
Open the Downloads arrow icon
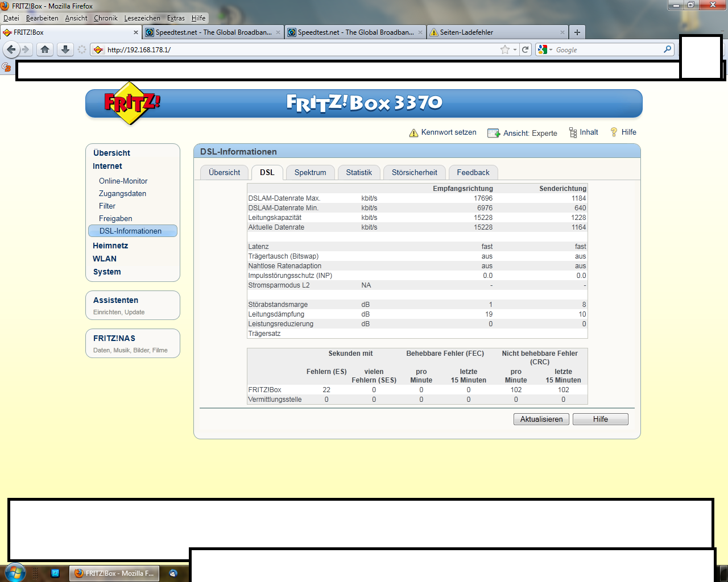(x=65, y=49)
